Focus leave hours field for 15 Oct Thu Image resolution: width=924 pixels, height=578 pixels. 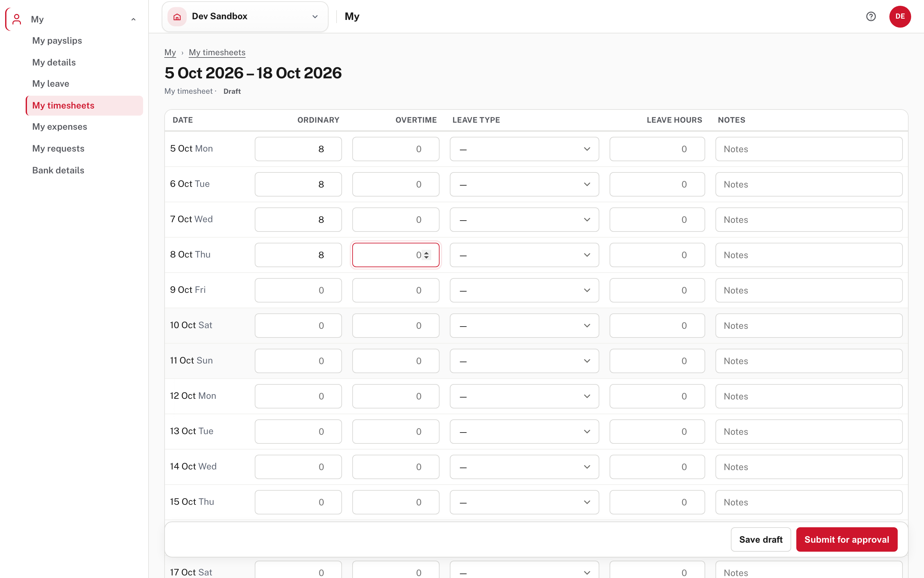click(657, 502)
